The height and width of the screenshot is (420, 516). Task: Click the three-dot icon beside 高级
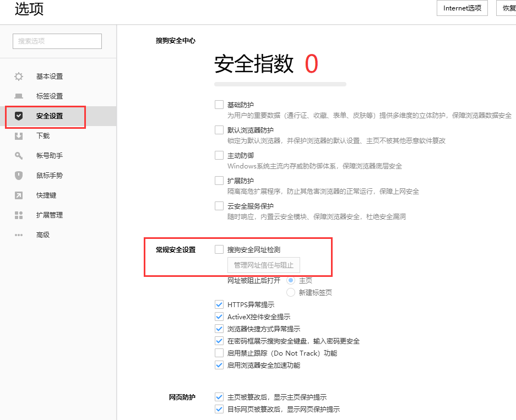pyautogui.click(x=19, y=235)
